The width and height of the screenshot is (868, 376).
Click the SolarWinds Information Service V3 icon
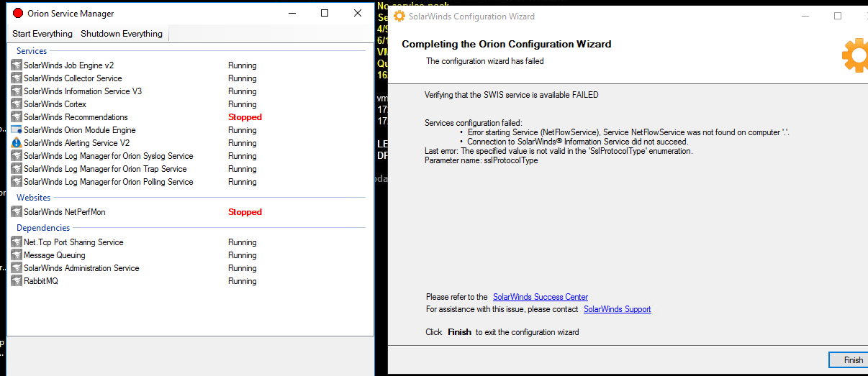click(x=17, y=91)
